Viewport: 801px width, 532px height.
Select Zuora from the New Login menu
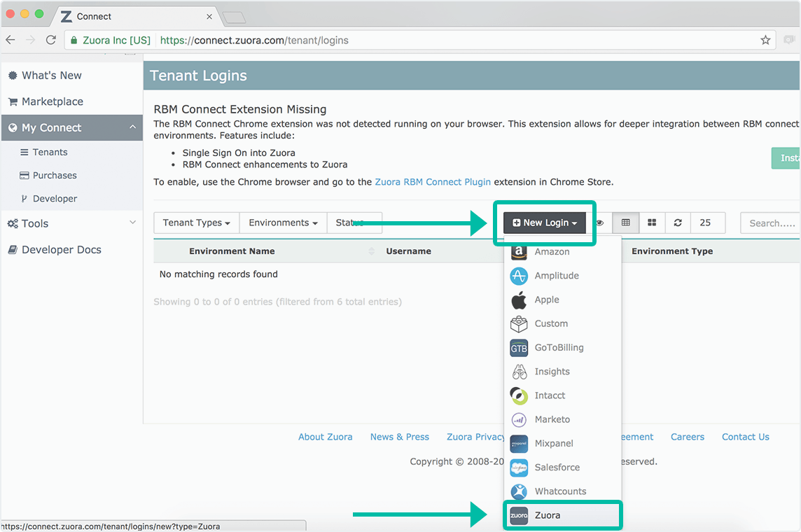coord(562,516)
